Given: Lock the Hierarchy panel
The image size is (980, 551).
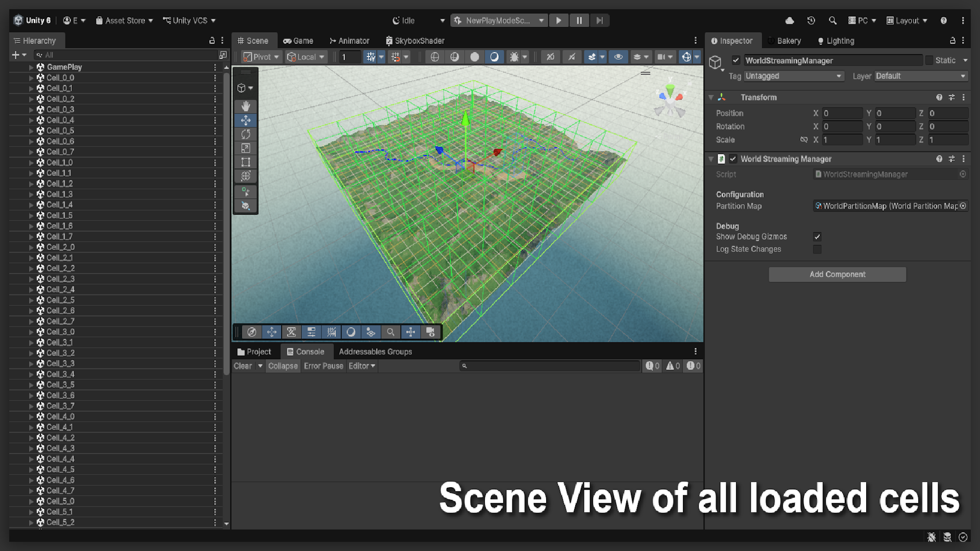Looking at the screenshot, I should (212, 40).
